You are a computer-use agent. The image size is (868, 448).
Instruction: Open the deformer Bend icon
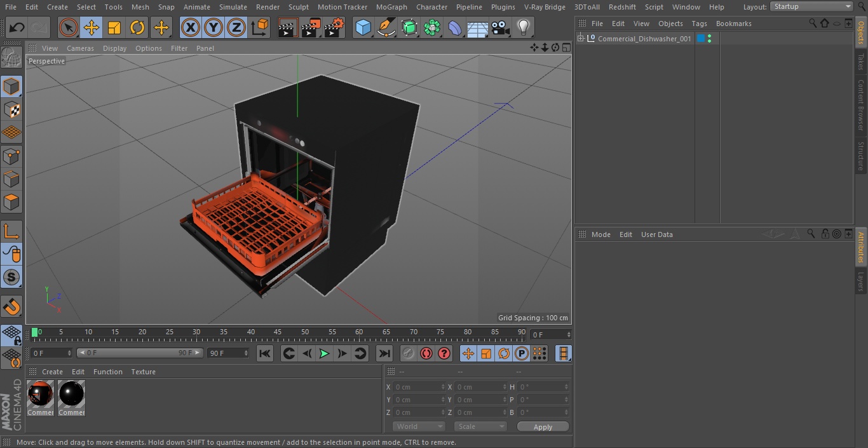(x=454, y=27)
